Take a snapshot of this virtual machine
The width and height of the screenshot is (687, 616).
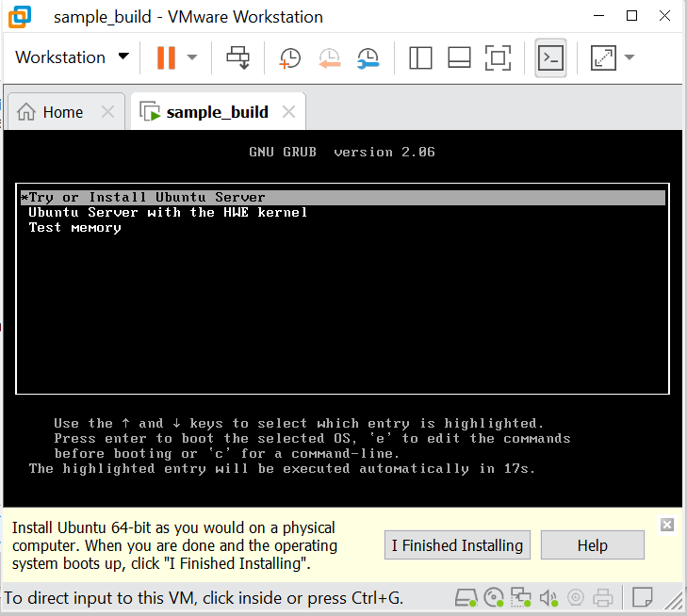click(290, 57)
